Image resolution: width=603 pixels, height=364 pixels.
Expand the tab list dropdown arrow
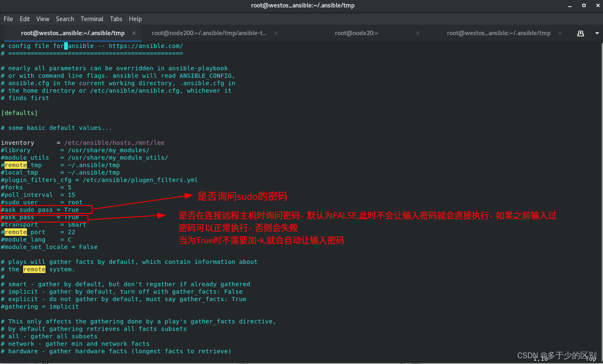pyautogui.click(x=597, y=33)
